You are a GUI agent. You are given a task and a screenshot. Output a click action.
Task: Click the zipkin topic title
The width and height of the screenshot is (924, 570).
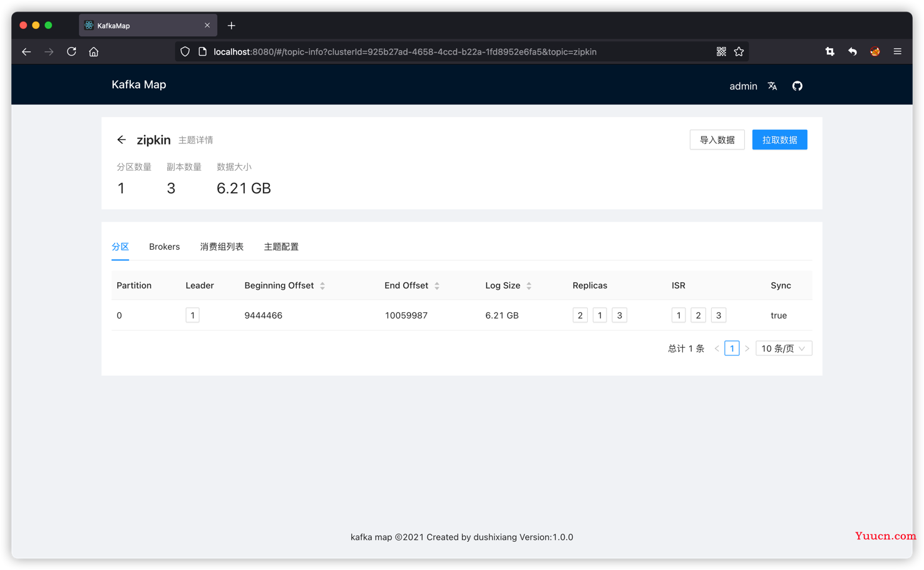[x=154, y=140]
